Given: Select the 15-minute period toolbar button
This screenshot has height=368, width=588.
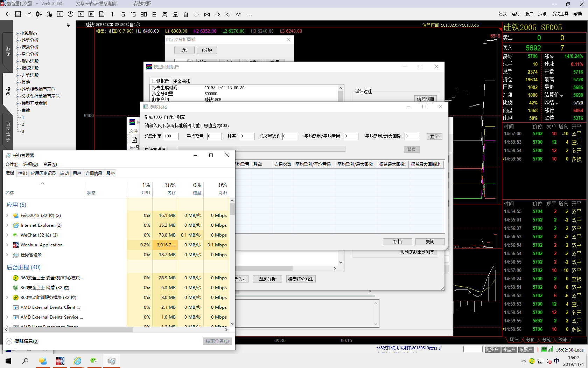Looking at the screenshot, I should coord(133,14).
